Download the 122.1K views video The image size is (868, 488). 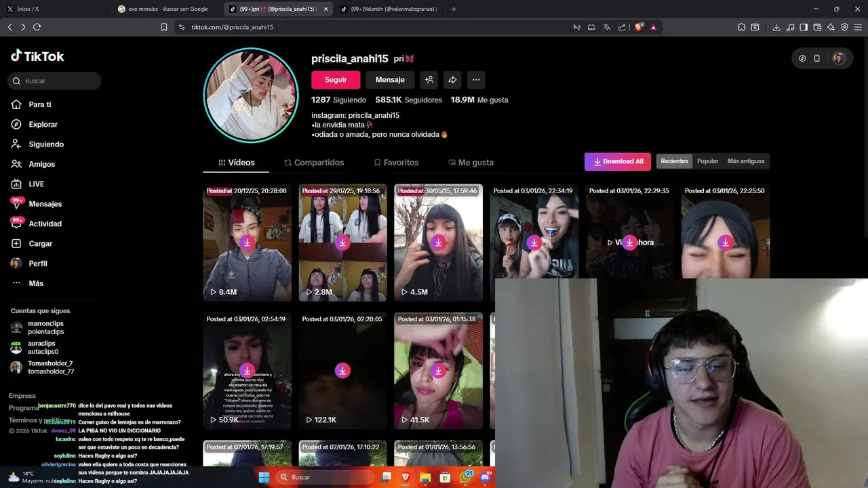pos(342,370)
